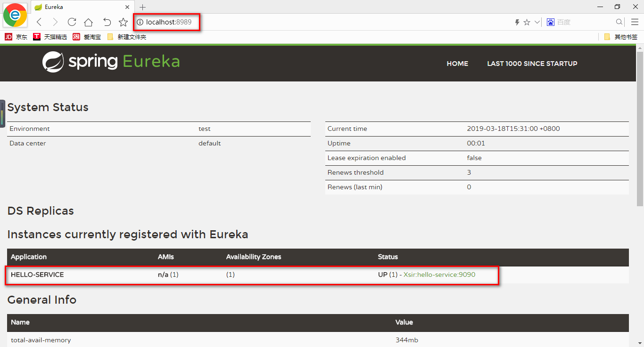Image resolution: width=644 pixels, height=347 pixels.
Task: Click the Data center value 'default'
Action: (210, 143)
